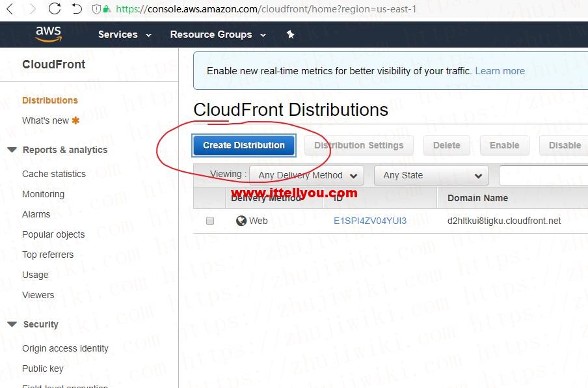Viewport: 588px width, 388px height.
Task: Open the Monitoring page
Action: [x=43, y=194]
